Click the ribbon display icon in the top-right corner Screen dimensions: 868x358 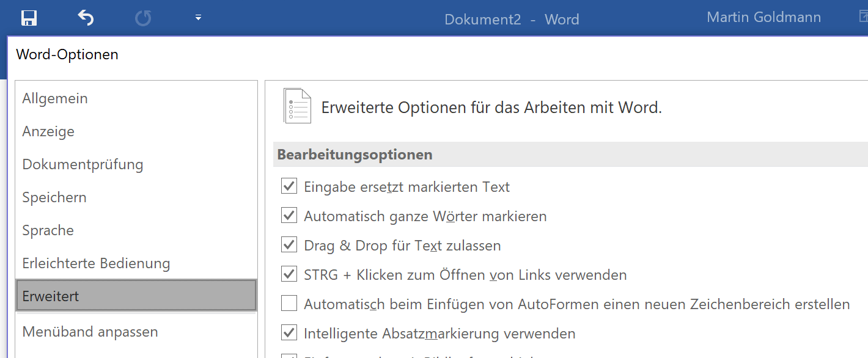pyautogui.click(x=864, y=17)
